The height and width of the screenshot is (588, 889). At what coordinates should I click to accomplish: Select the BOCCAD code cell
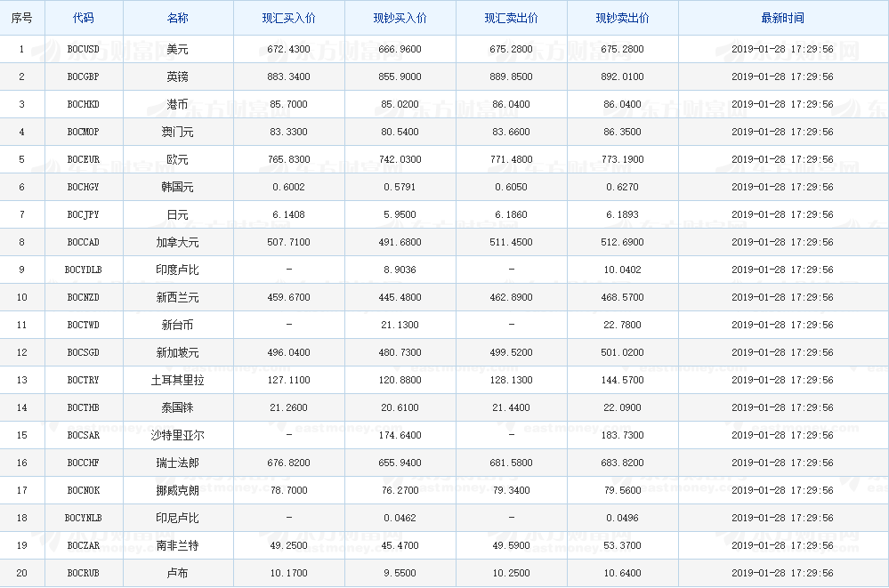[84, 242]
